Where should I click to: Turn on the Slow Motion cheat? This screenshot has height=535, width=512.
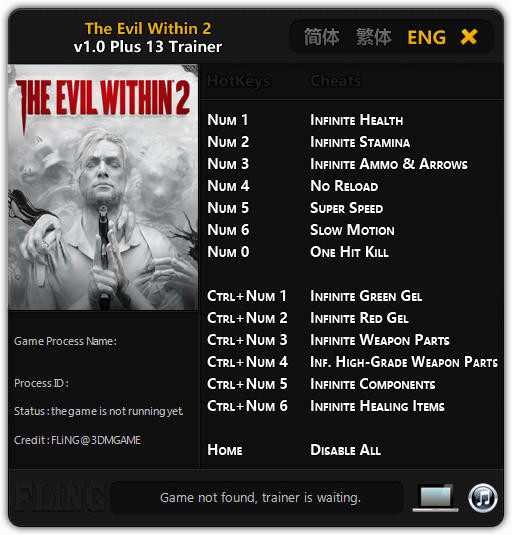pyautogui.click(x=352, y=230)
